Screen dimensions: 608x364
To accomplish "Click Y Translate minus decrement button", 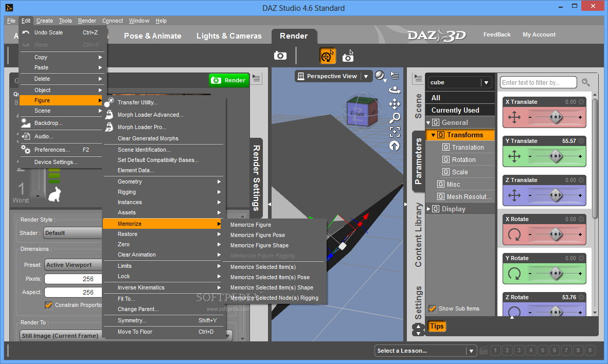I will [x=530, y=156].
